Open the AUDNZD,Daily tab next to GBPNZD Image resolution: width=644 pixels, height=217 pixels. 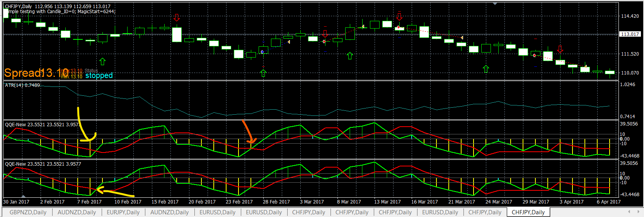point(77,212)
